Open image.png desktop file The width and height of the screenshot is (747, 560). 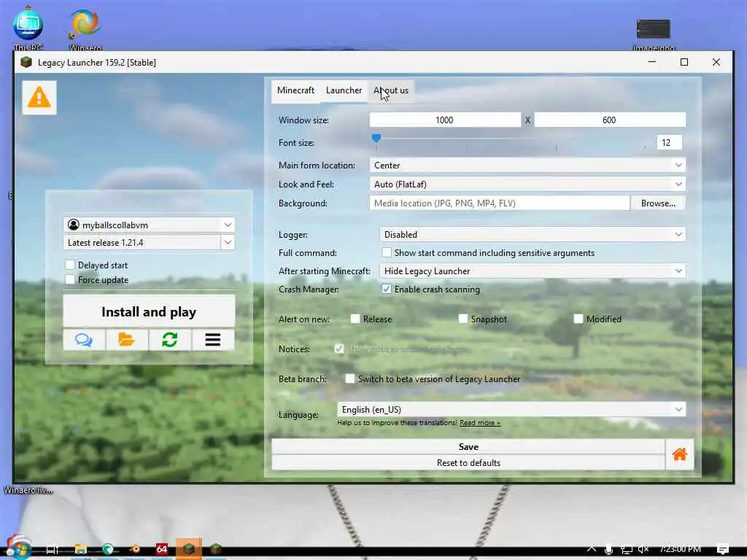pyautogui.click(x=654, y=34)
